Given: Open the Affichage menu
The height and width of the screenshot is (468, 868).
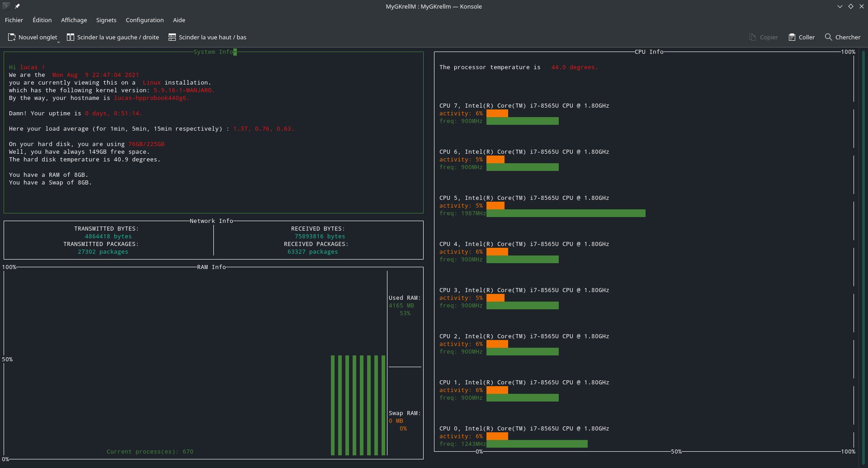Looking at the screenshot, I should [74, 20].
